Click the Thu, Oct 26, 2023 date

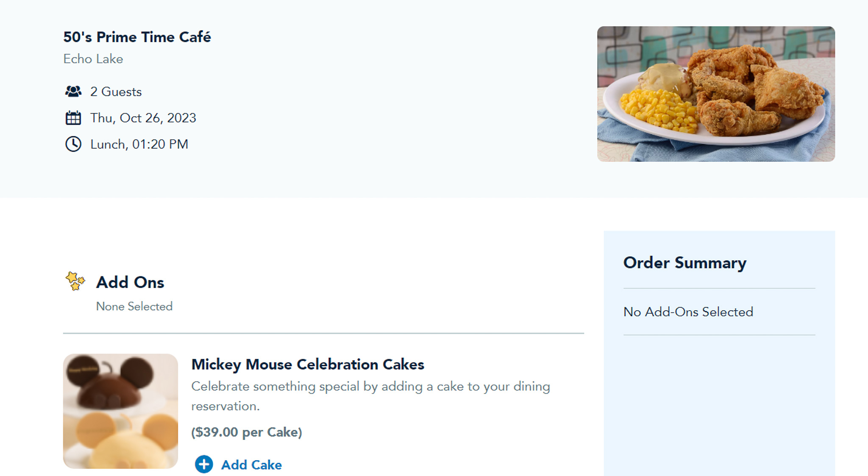pyautogui.click(x=143, y=118)
